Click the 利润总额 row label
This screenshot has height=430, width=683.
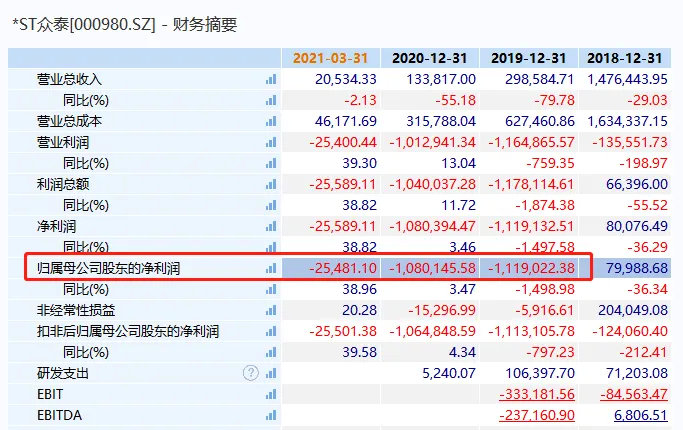point(63,184)
